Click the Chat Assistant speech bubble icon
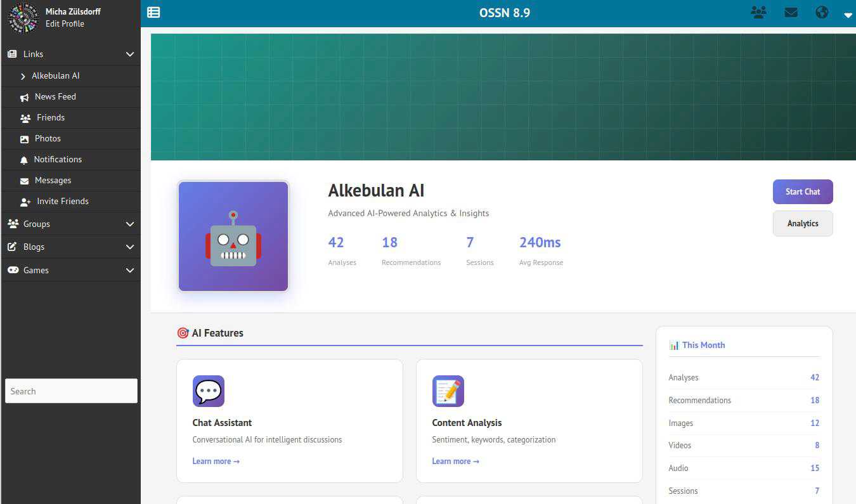 [209, 391]
